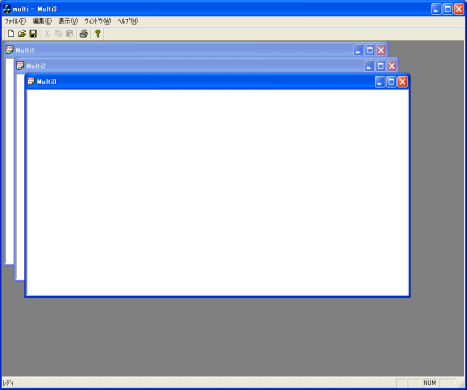This screenshot has width=467, height=390.
Task: Close the Multi1 child window
Action: click(381, 50)
